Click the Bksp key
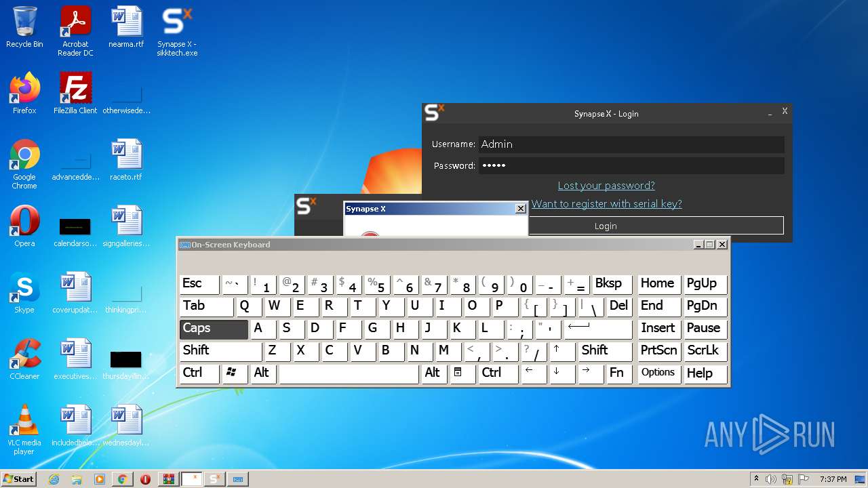This screenshot has width=868, height=488. click(x=612, y=284)
